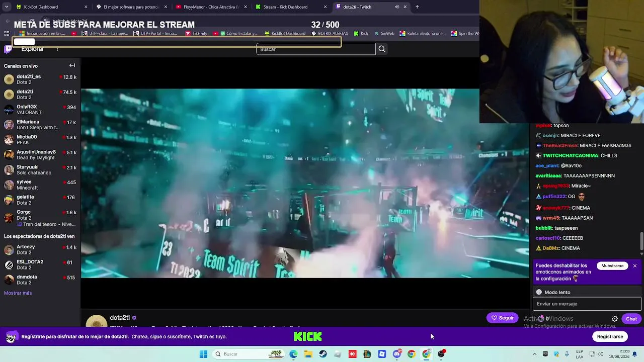Open Discord from the taskbar

[397, 354]
